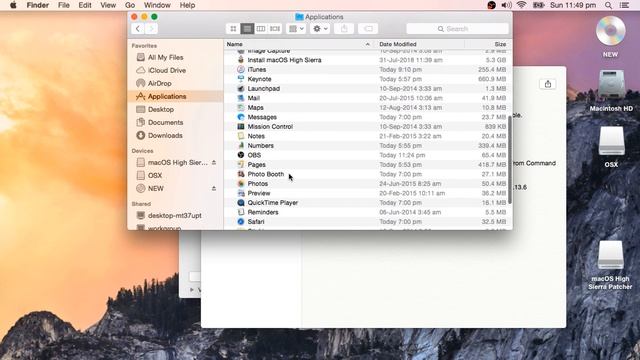Open the Go menu
The image size is (640, 360).
130,5
